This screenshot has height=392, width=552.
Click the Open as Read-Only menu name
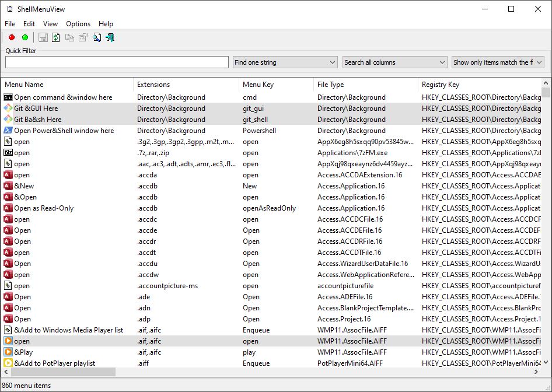(44, 208)
